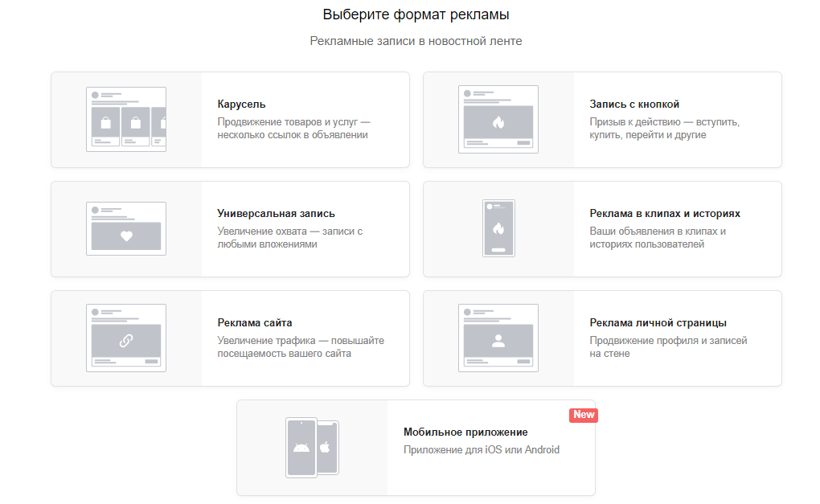Click the chain-link icon on Реклама сайта card

[x=126, y=338]
